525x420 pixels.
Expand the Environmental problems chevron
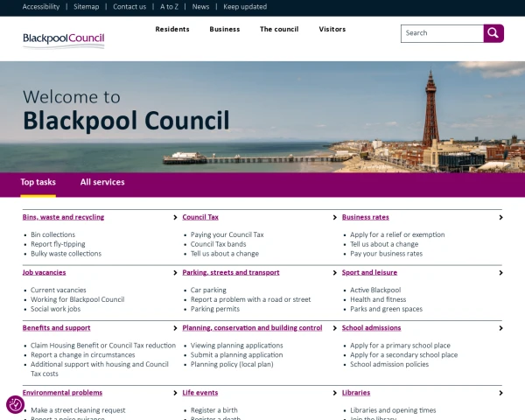175,393
